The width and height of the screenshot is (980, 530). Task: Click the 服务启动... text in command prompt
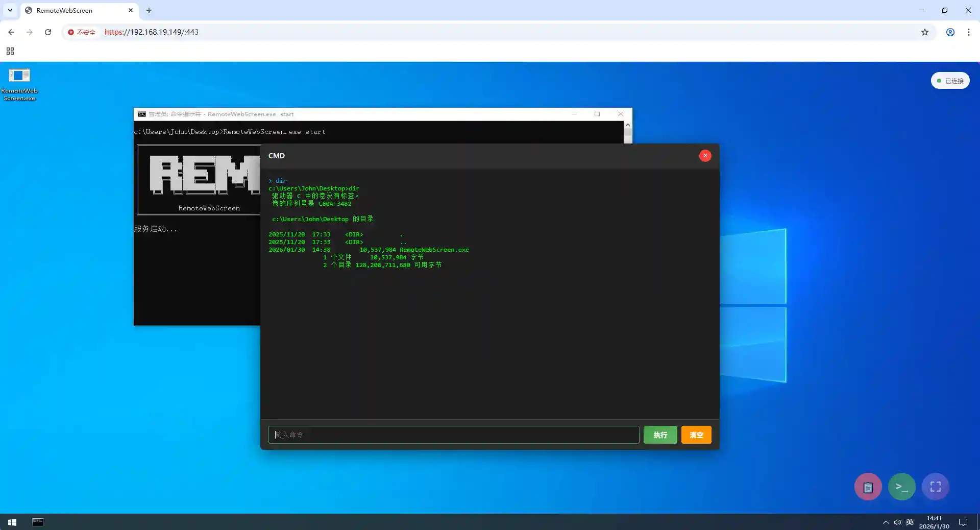tap(155, 229)
